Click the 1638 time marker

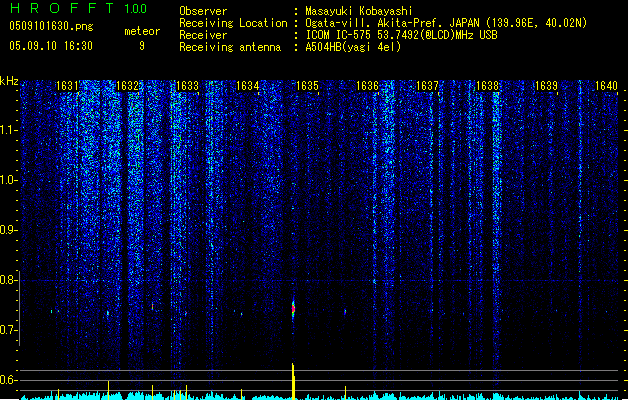pos(487,86)
